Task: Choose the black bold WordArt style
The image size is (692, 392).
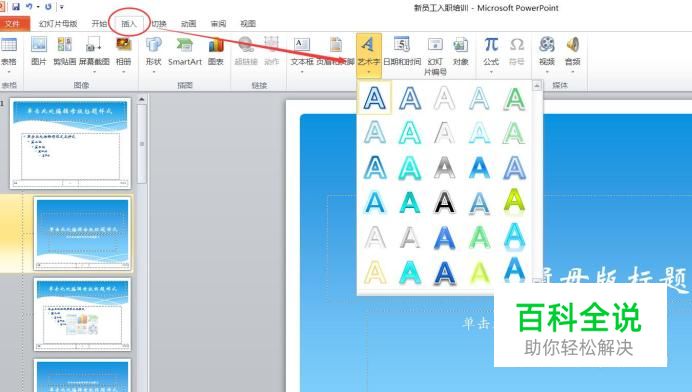Action: click(444, 203)
